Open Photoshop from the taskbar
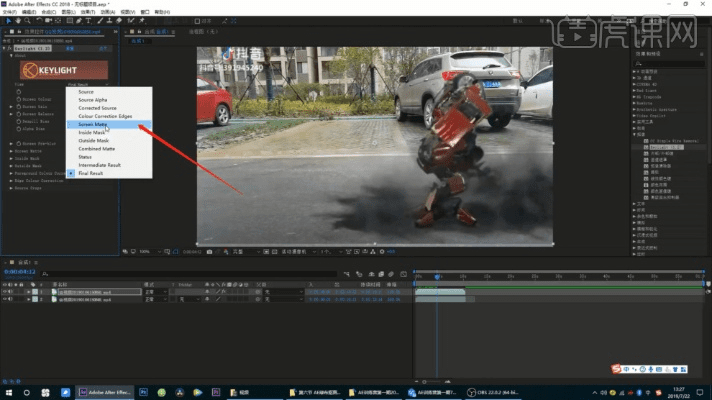Image resolution: width=712 pixels, height=400 pixels. click(144, 393)
